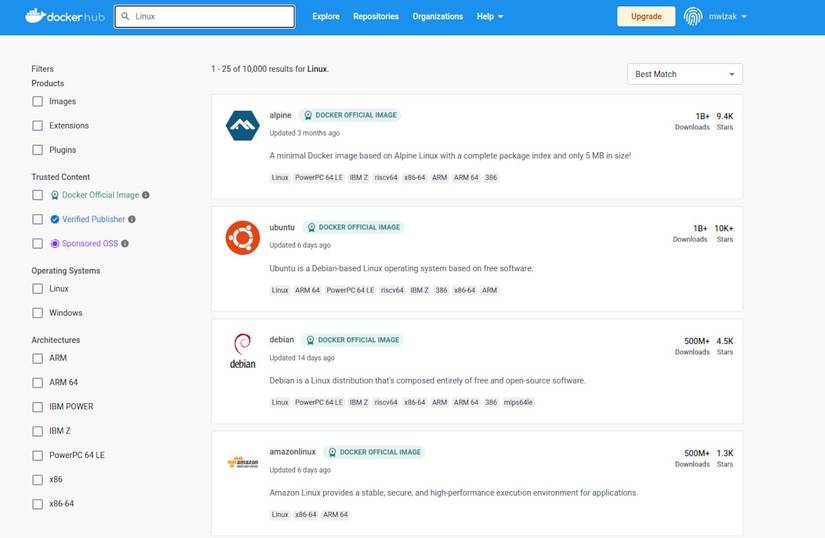Click the mips64le tag on debian
Viewport: 825px width, 538px height.
click(518, 402)
